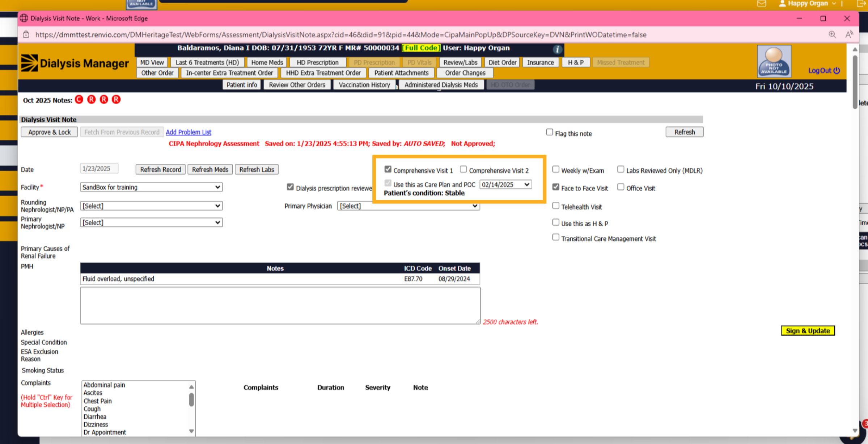Screen dimensions: 868x444
Task: Toggle Face to Face Visit checkbox
Action: 556,187
